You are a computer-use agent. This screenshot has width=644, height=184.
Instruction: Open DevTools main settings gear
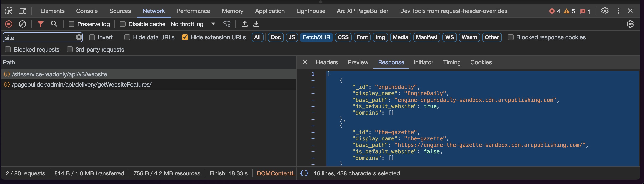605,11
